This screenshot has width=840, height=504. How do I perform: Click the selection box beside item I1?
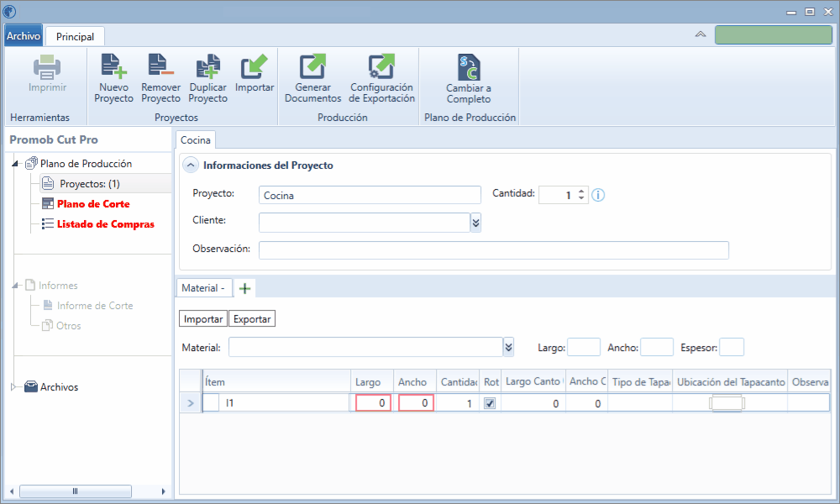coord(211,402)
